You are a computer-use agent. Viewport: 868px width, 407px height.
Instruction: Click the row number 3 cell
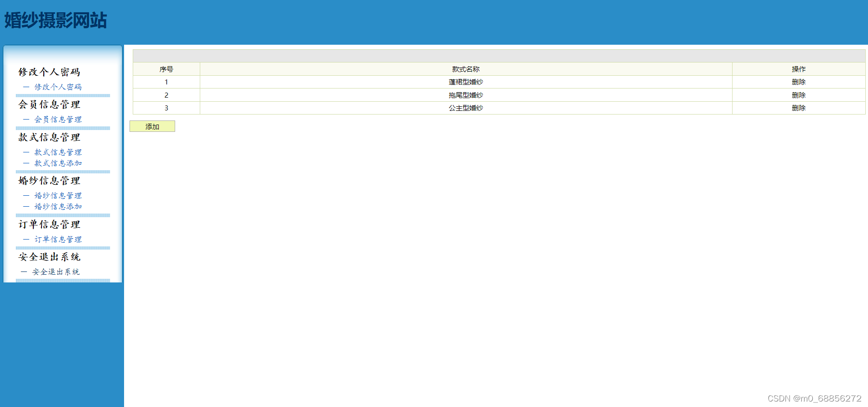click(166, 108)
